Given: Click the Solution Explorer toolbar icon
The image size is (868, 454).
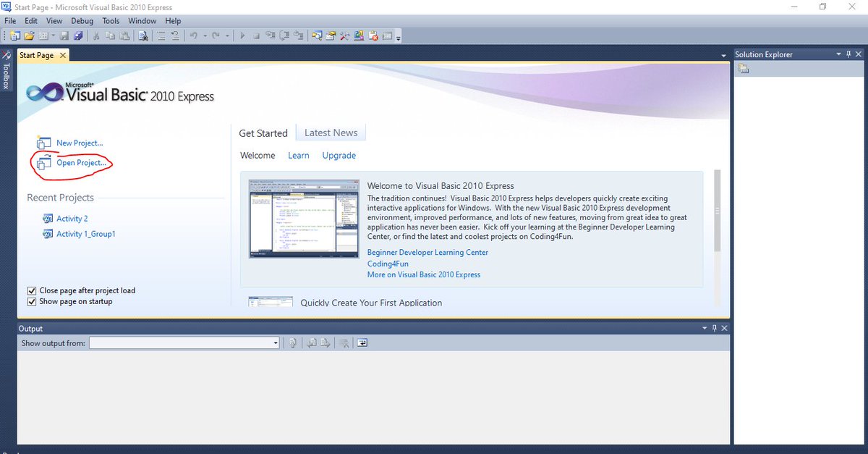Looking at the screenshot, I should (x=317, y=35).
